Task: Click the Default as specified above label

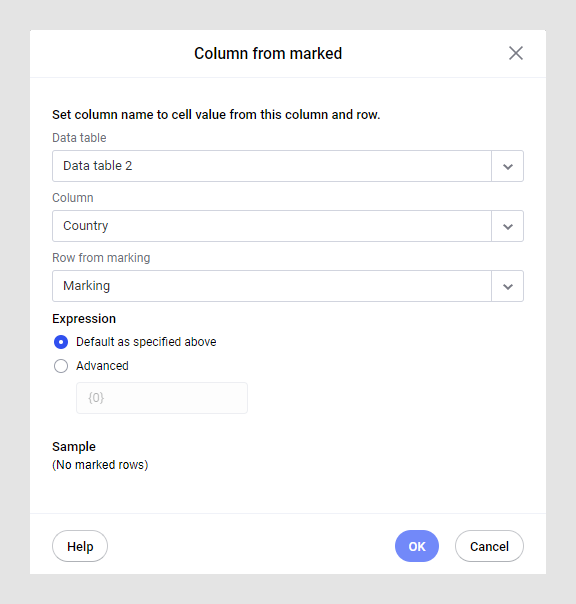Action: [x=146, y=342]
